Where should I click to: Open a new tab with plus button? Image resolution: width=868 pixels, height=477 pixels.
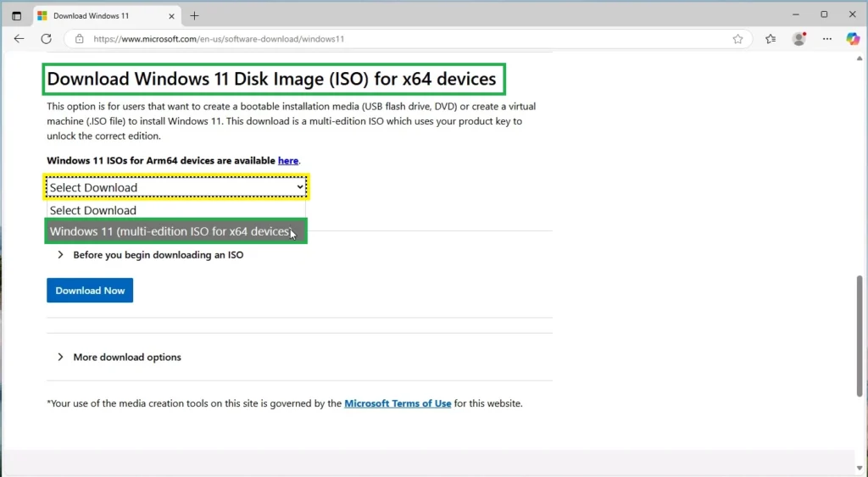194,16
